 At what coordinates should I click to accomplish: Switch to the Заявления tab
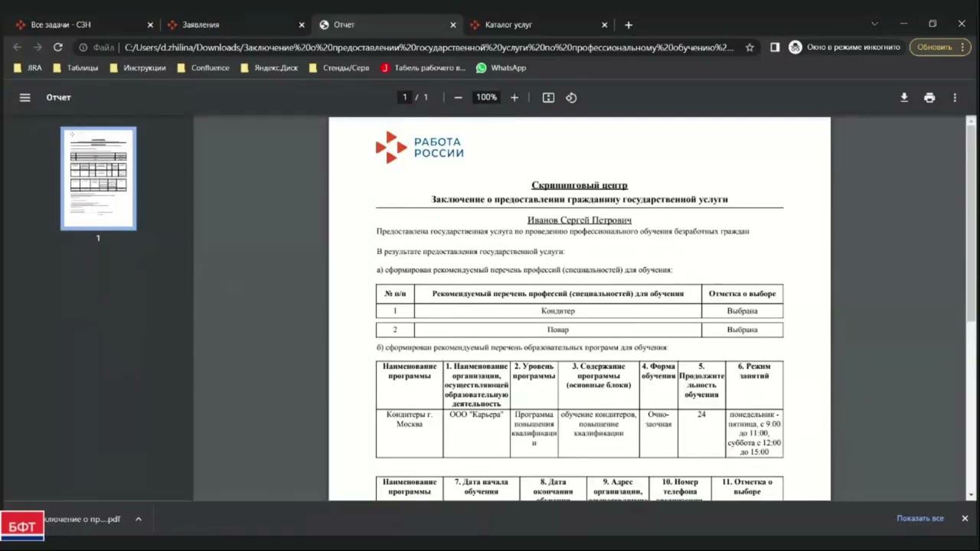point(236,24)
